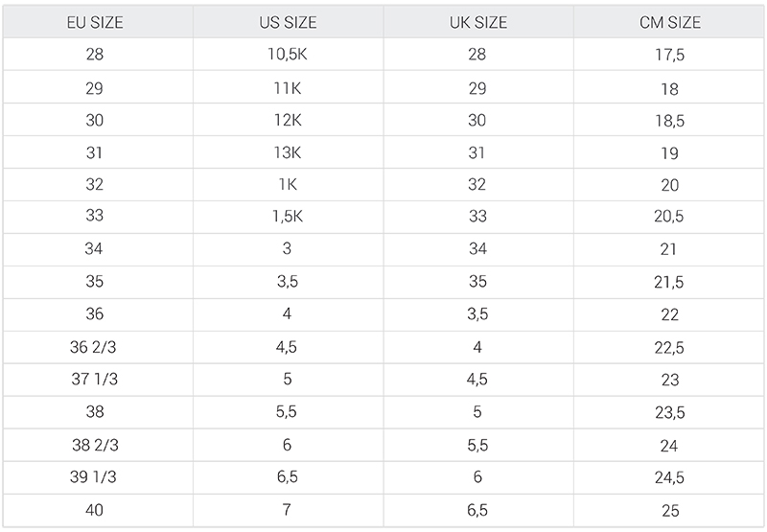Select the US size 1,5K cell

289,217
